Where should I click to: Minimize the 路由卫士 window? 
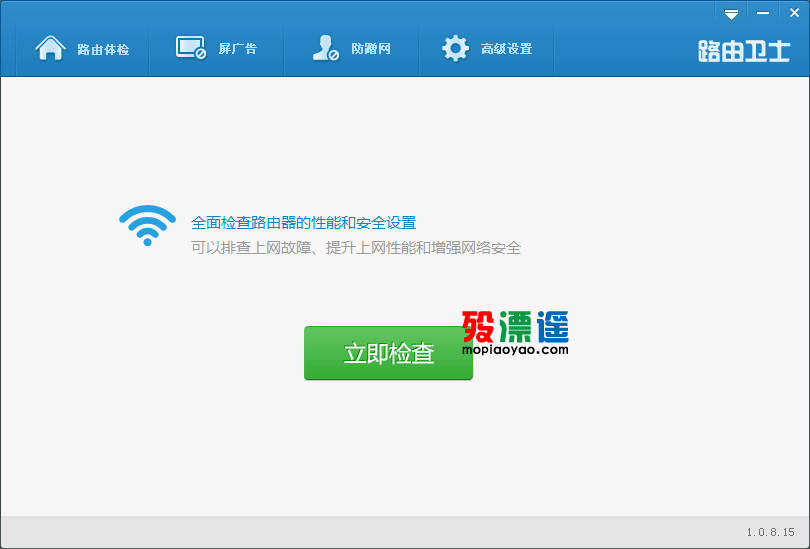[x=763, y=13]
